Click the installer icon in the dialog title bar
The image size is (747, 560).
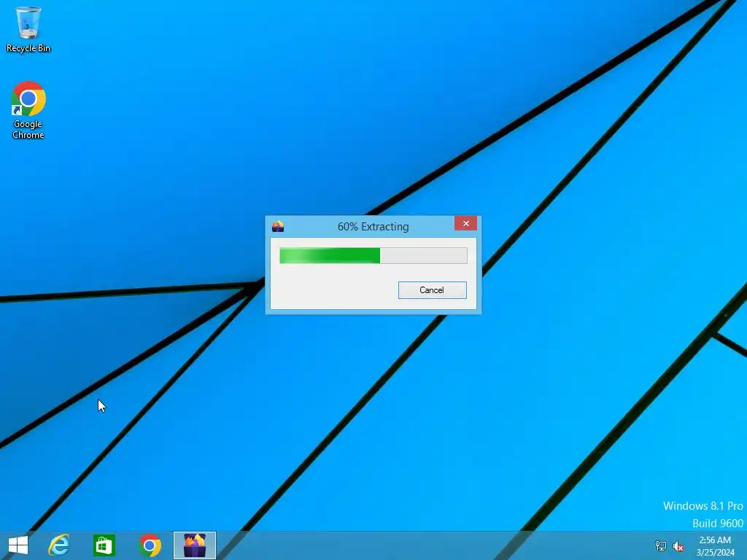[x=278, y=226]
